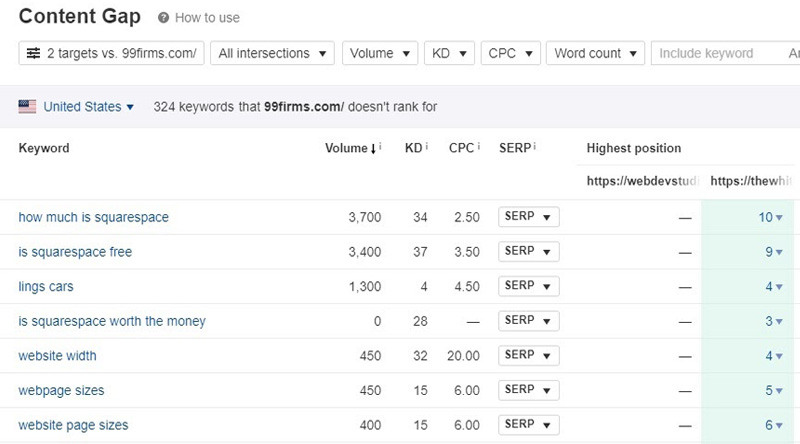The image size is (800, 444).
Task: Click the How to use help icon
Action: (163, 18)
